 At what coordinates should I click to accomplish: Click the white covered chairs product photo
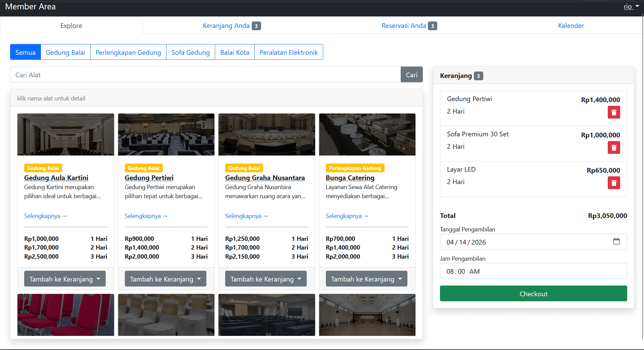point(166,315)
